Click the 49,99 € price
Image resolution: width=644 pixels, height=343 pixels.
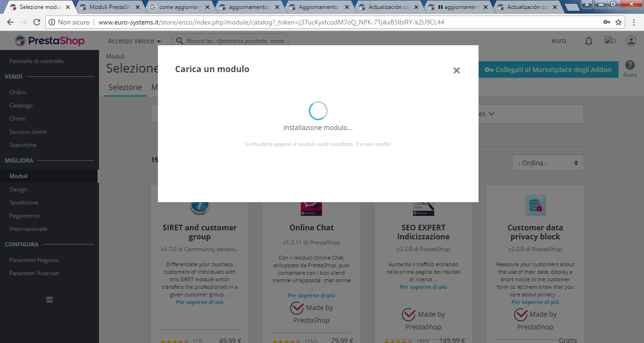[231, 341]
